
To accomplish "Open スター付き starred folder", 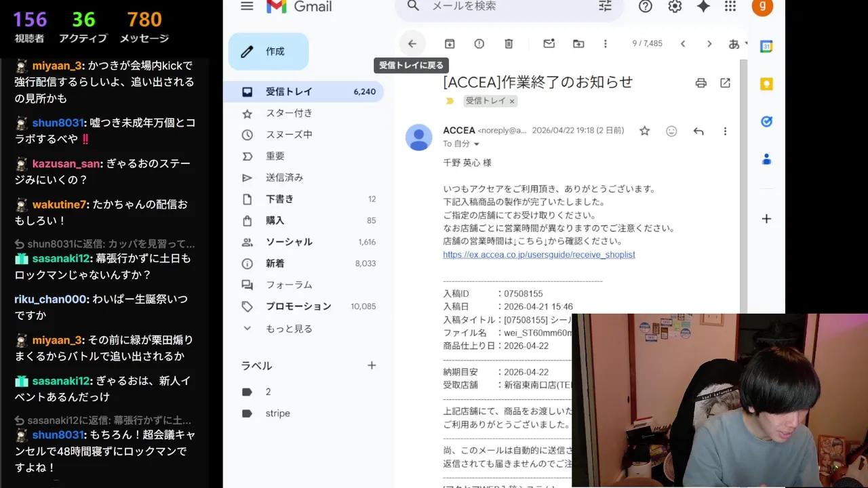I will coord(304,113).
